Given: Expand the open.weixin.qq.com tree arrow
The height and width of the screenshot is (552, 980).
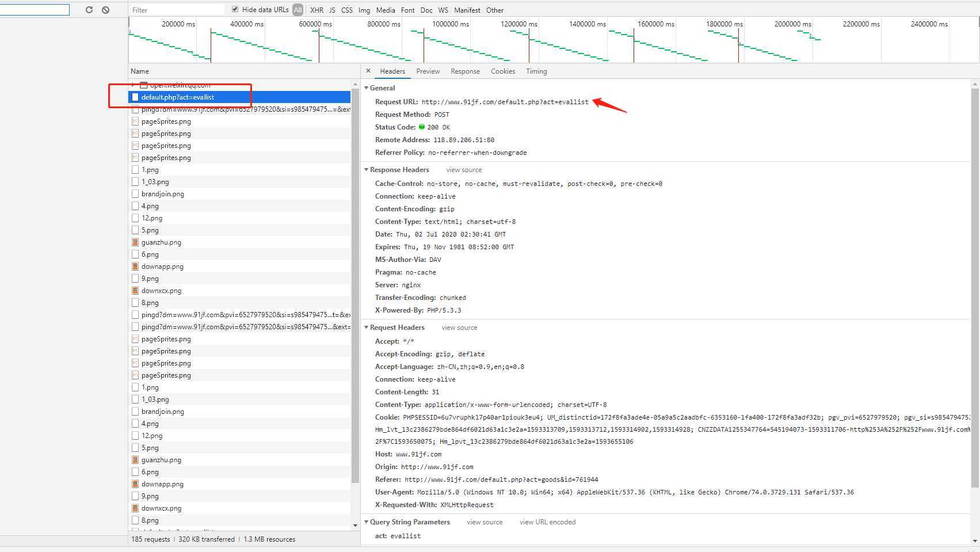Looking at the screenshot, I should (133, 85).
